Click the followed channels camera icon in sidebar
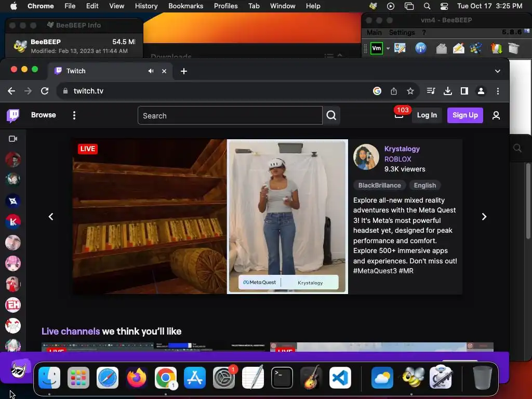 (13, 139)
